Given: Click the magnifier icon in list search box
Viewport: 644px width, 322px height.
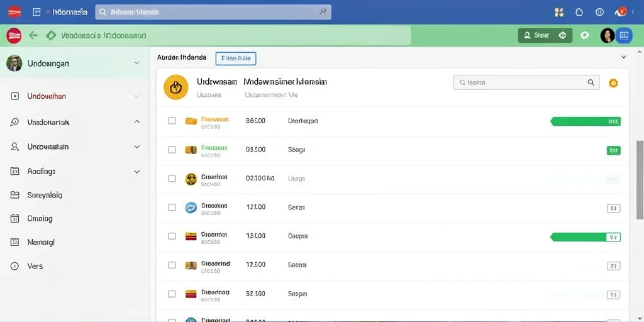Looking at the screenshot, I should click(x=591, y=82).
